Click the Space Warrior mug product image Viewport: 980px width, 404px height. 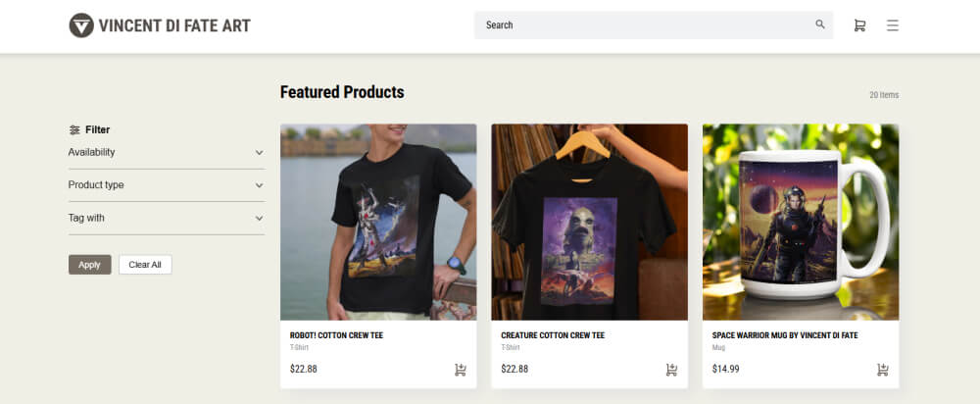pos(801,222)
